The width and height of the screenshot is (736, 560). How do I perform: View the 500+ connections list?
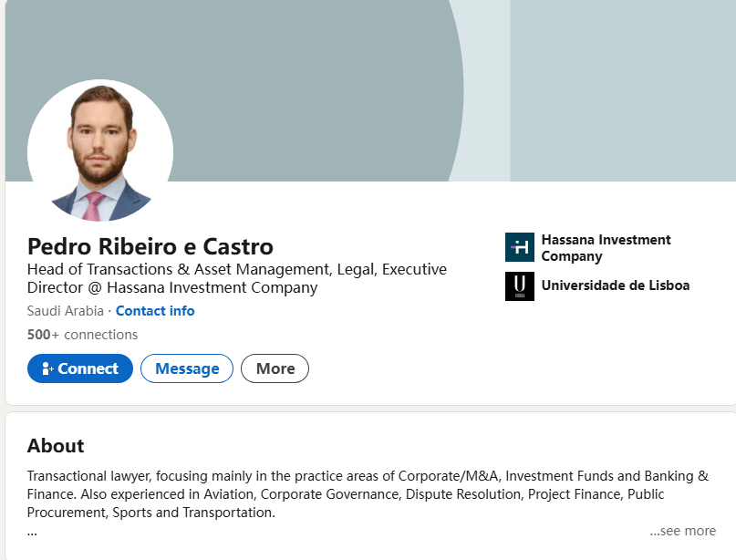(x=82, y=335)
